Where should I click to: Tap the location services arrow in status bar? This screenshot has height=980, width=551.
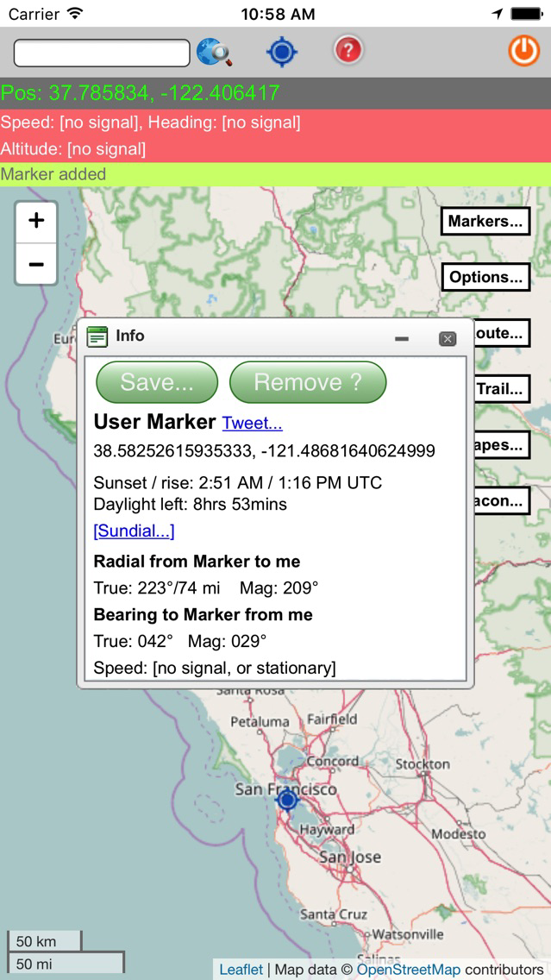coord(498,14)
